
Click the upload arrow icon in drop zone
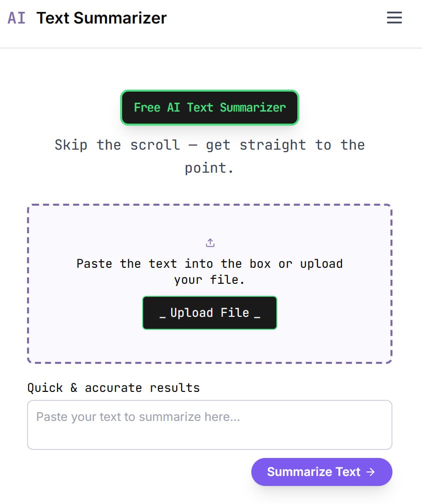pyautogui.click(x=210, y=243)
